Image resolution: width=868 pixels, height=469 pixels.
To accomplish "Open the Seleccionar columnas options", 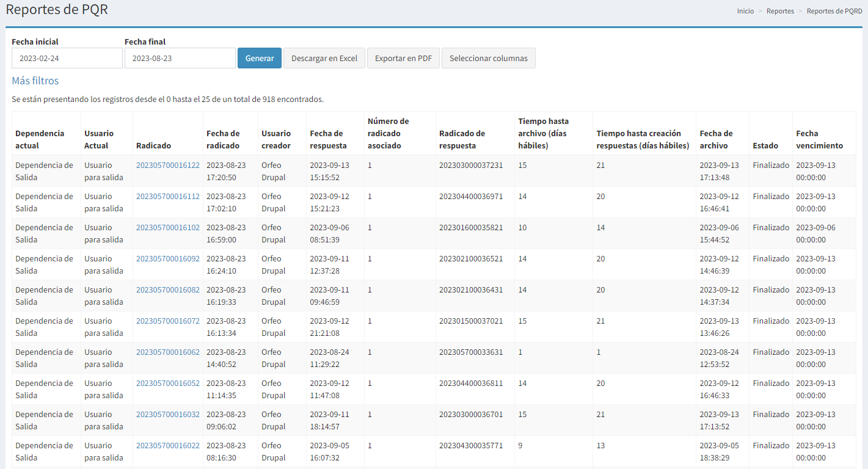I will [489, 58].
